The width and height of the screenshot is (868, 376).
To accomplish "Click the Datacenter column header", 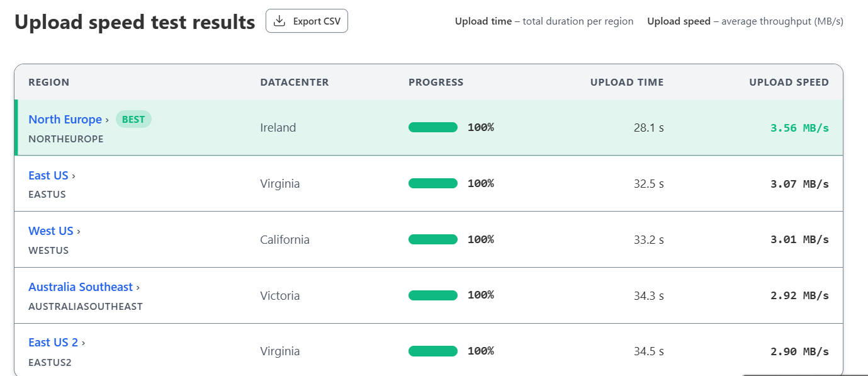I will tap(294, 83).
